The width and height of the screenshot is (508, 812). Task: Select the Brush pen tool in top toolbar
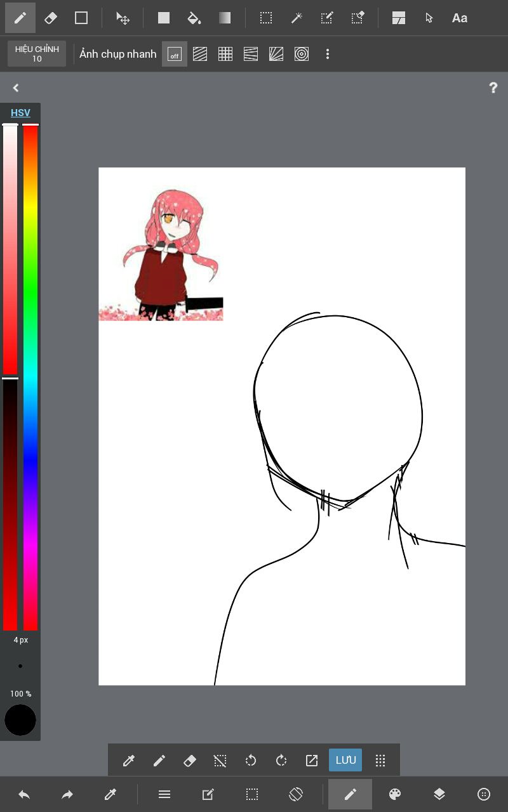coord(20,18)
